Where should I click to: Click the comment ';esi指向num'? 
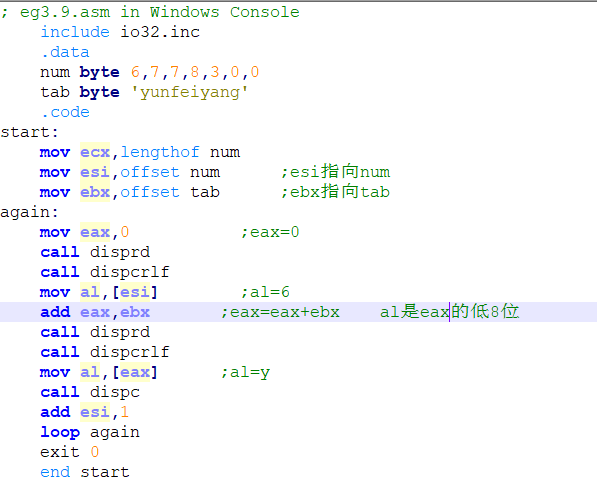335,172
